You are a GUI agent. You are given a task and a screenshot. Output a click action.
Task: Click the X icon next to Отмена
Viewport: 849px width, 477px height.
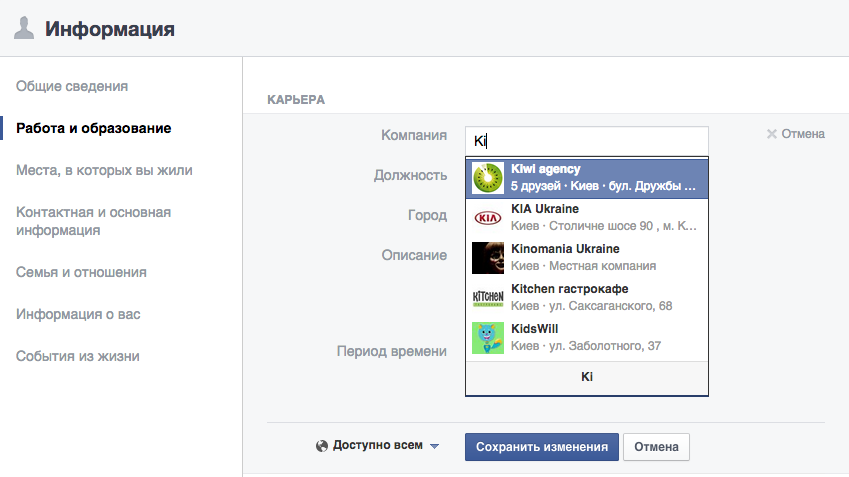(772, 134)
